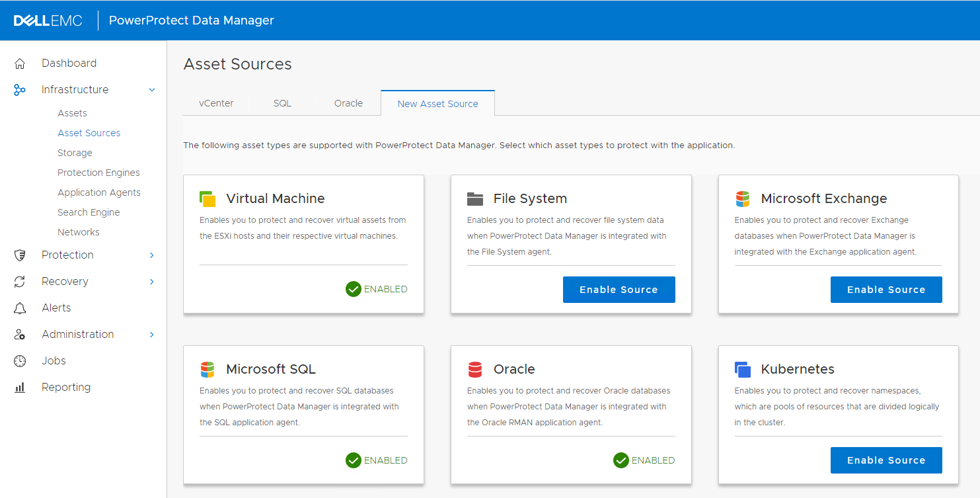Click the Kubernetes blue squares icon

[742, 369]
